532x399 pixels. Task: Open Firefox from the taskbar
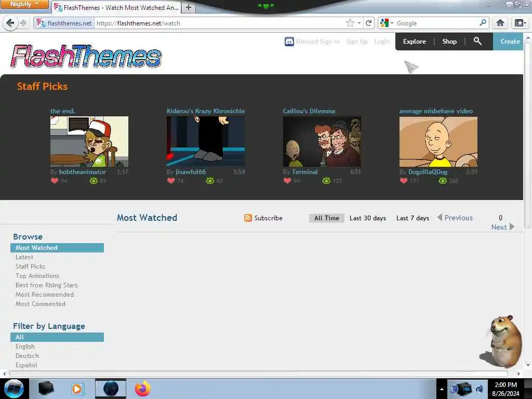(143, 389)
